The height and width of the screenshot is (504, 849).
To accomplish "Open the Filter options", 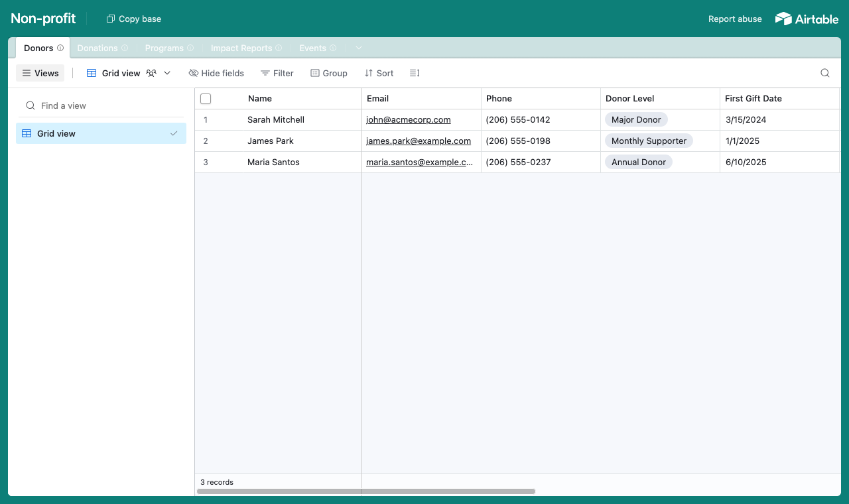I will [277, 73].
